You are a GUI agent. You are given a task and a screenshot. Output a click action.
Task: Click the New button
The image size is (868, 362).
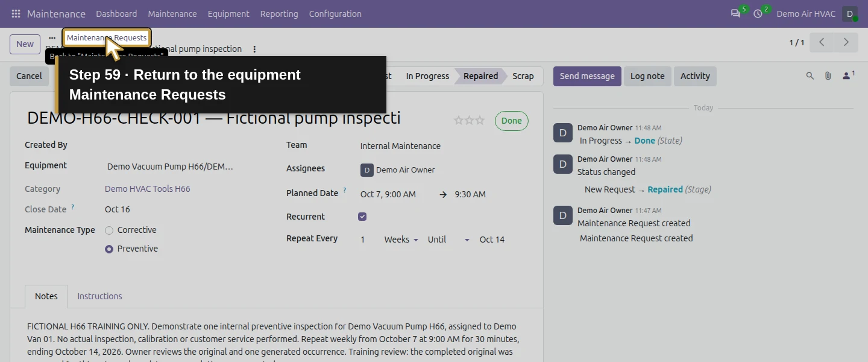tap(25, 44)
